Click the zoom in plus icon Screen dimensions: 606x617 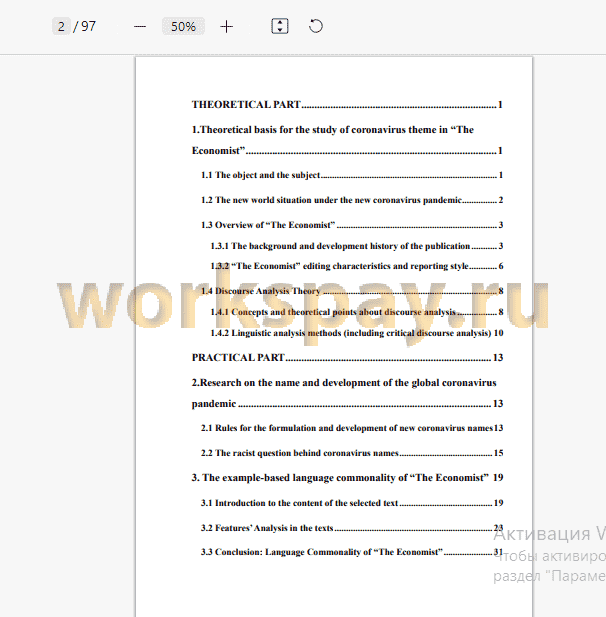tap(226, 27)
